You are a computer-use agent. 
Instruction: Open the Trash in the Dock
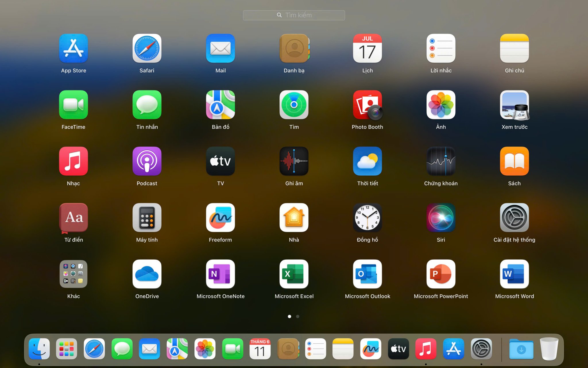(x=549, y=349)
